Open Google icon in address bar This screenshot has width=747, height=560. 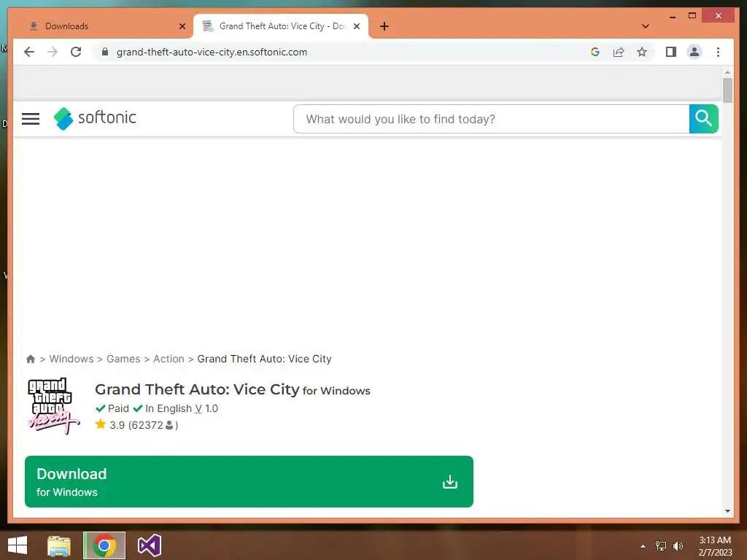(x=595, y=52)
